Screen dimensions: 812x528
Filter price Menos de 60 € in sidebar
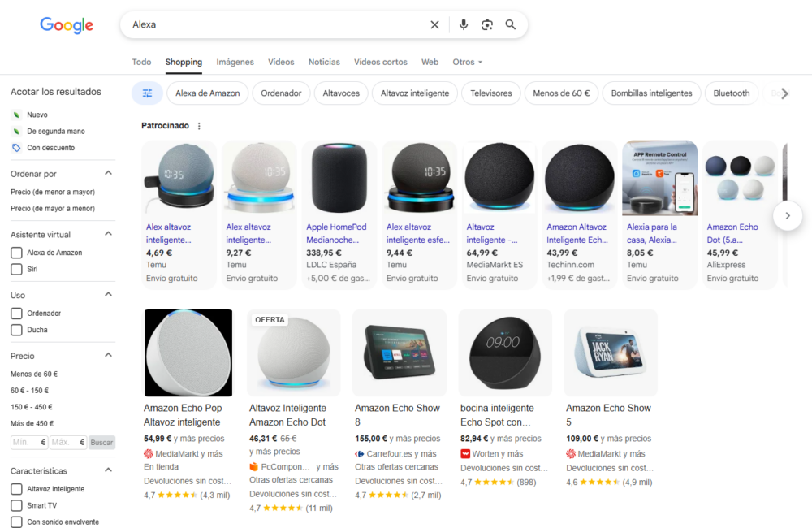[x=34, y=374]
